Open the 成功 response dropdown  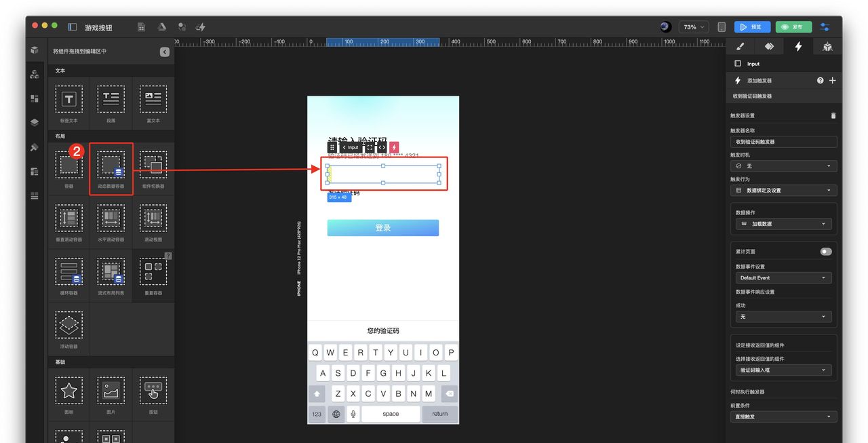(x=784, y=316)
